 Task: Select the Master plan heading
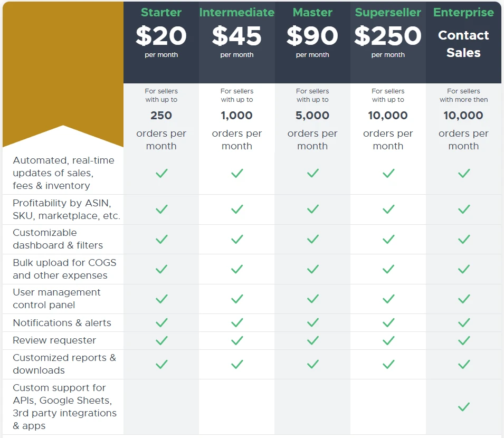pos(312,12)
